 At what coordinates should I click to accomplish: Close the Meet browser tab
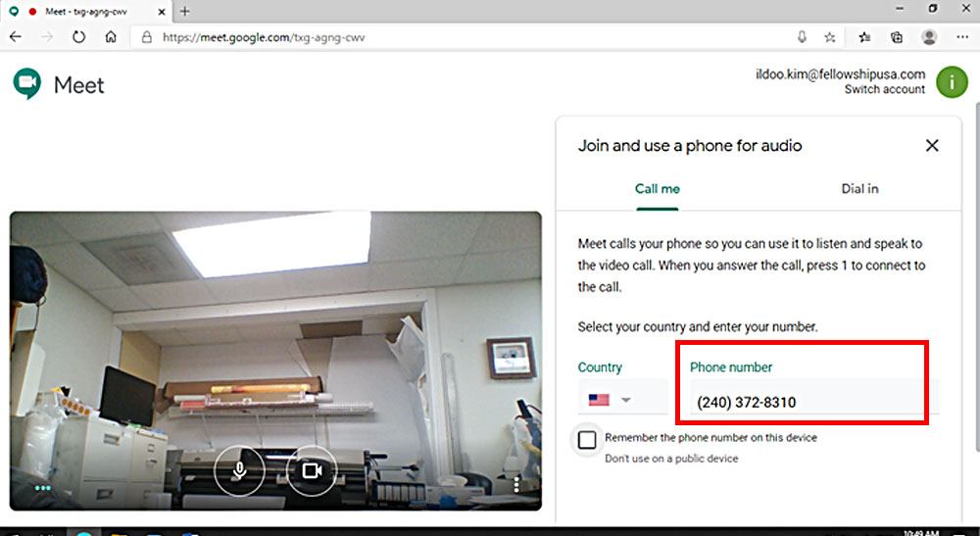(162, 11)
